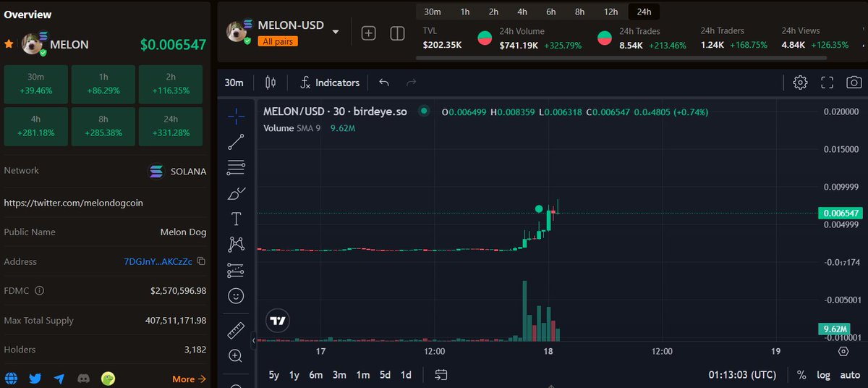Switch to split chart layout
Screen dimensions: 868x388
tap(397, 33)
